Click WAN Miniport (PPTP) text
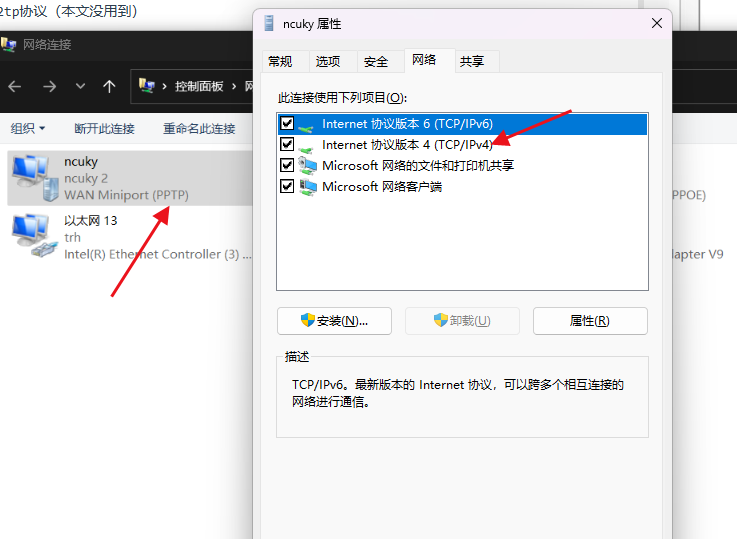This screenshot has width=737, height=539. click(126, 195)
